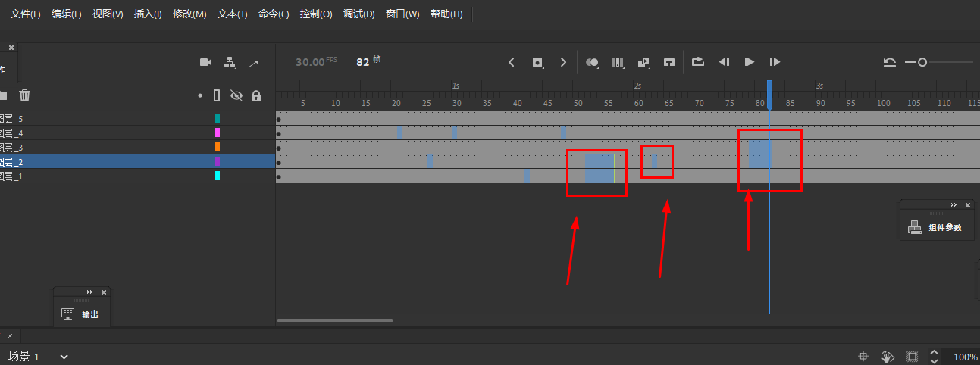Enable onion skin

[x=593, y=62]
